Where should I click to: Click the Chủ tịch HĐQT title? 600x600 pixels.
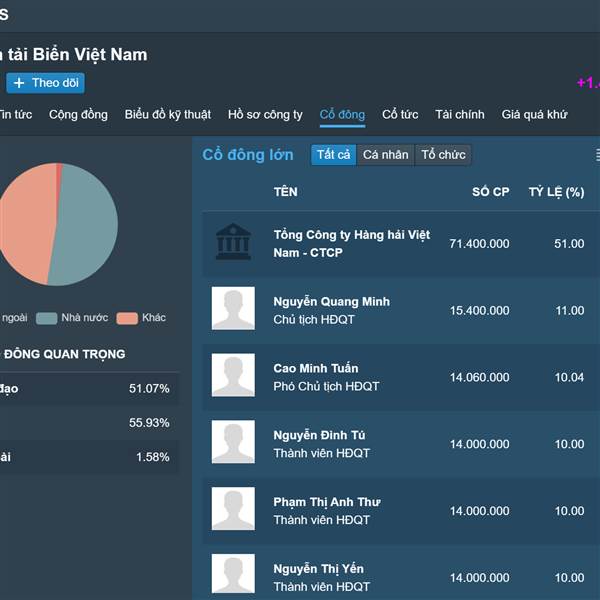coord(314,320)
